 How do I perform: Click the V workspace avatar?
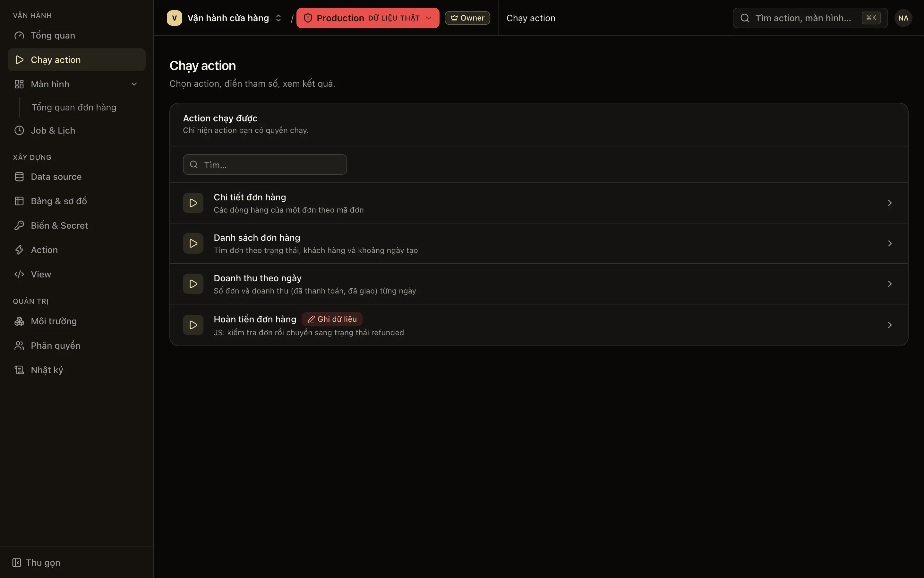(175, 18)
